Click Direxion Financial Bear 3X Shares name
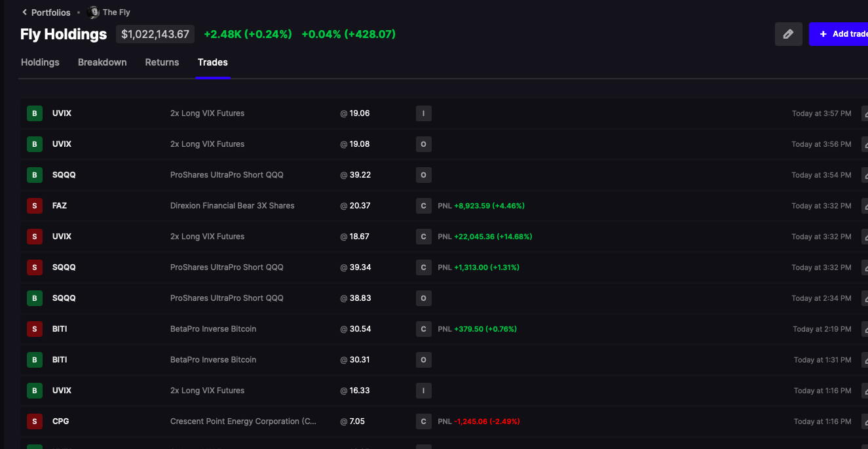The height and width of the screenshot is (449, 868). tap(233, 206)
